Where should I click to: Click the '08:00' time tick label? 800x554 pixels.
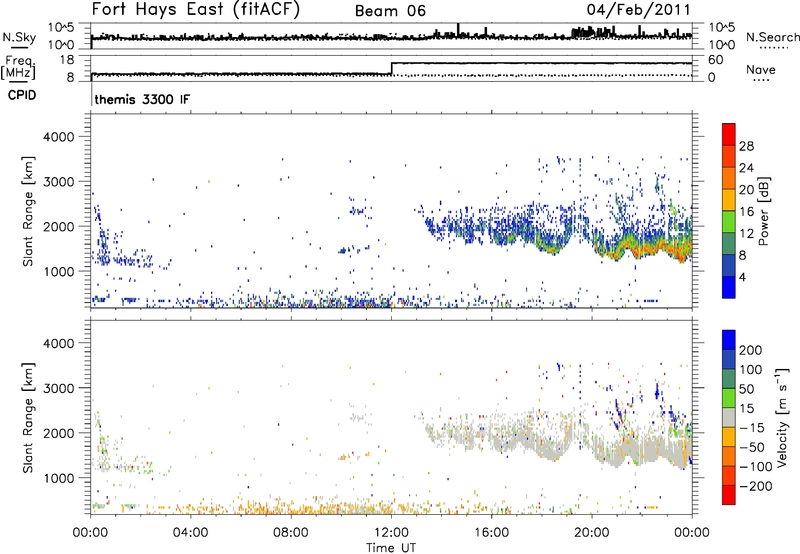tap(291, 533)
